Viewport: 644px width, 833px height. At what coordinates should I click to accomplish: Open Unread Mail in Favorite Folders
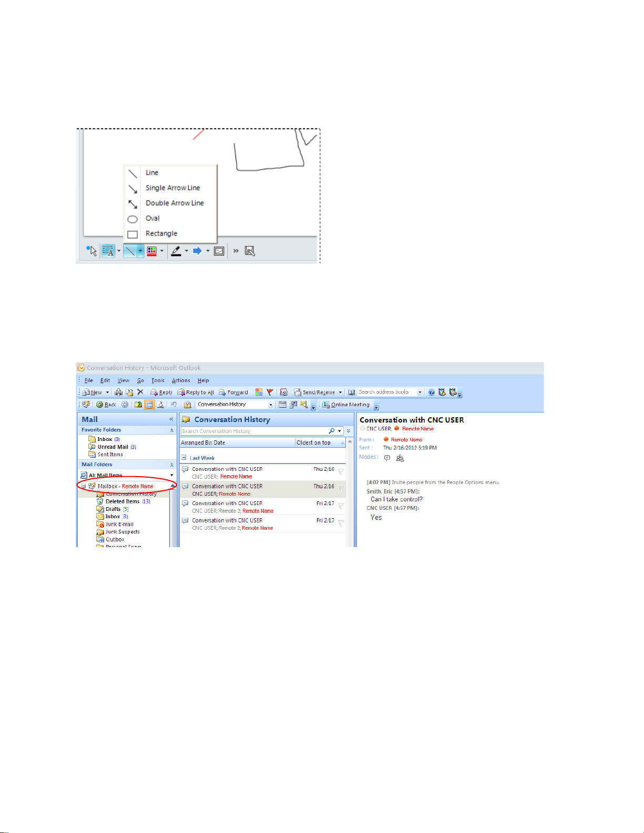point(113,447)
